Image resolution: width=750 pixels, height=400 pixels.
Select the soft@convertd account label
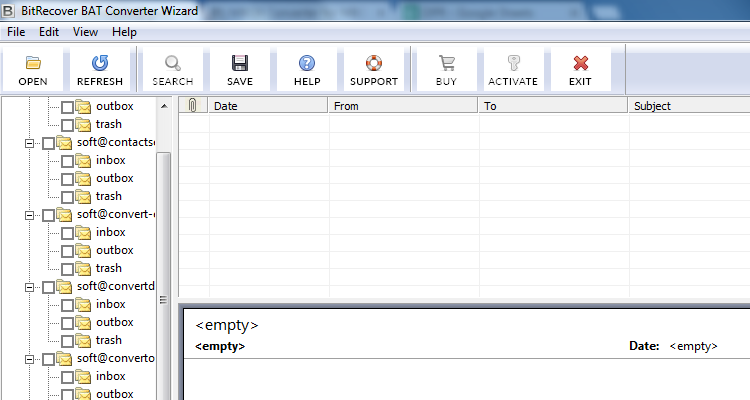(115, 286)
